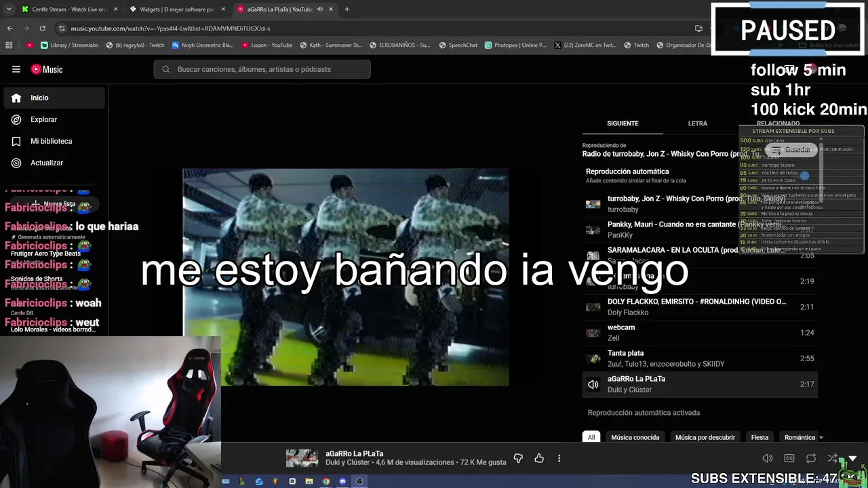
Task: Open Actualizar in the sidebar
Action: point(54,163)
